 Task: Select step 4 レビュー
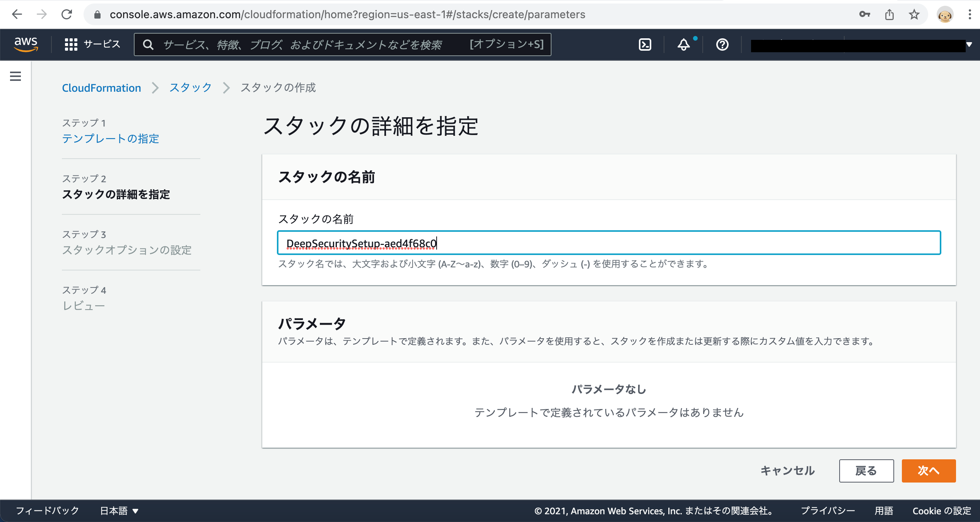84,306
